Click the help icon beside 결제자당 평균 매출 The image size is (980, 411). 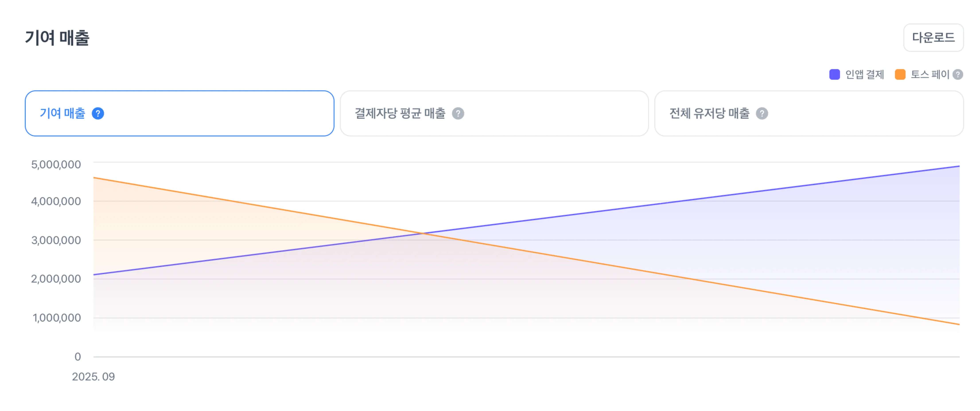point(458,113)
